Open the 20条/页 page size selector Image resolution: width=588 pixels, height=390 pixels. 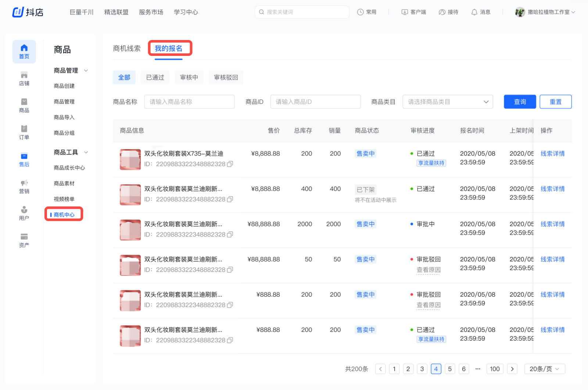544,369
